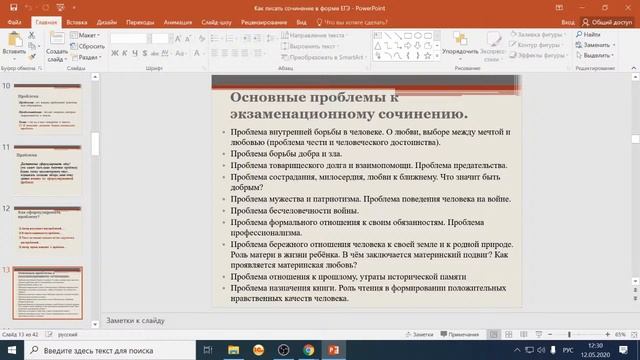Switch to Slide Sorter view icon

coord(509,334)
